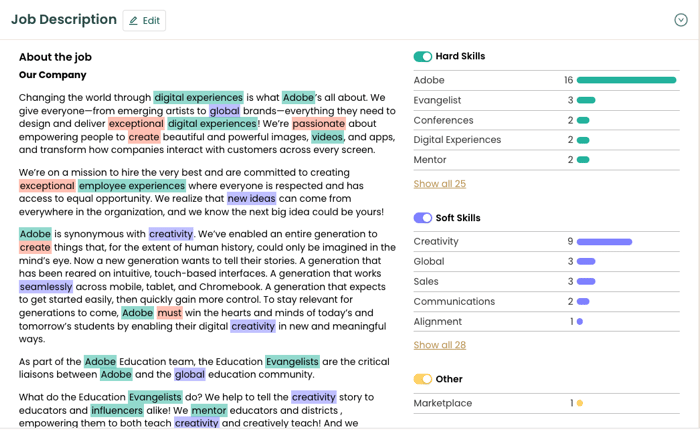This screenshot has height=430, width=700.
Task: Select the Sales soft skill row
Action: (546, 282)
